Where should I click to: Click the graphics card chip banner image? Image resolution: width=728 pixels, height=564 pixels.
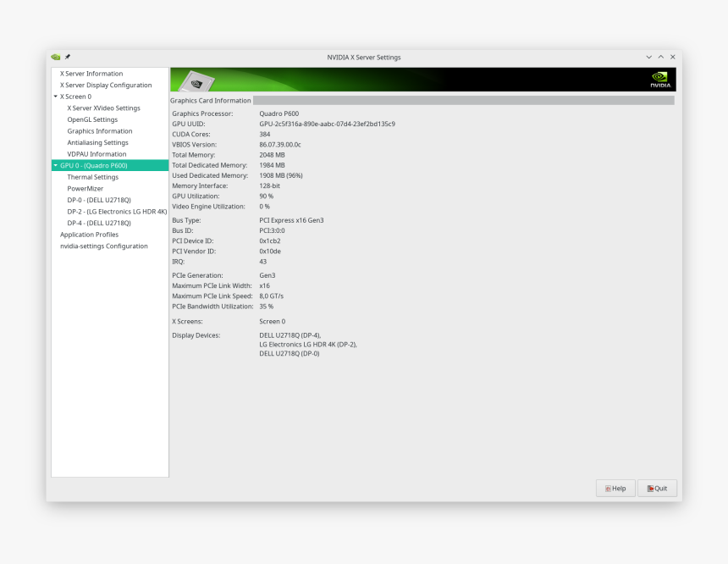[x=197, y=80]
